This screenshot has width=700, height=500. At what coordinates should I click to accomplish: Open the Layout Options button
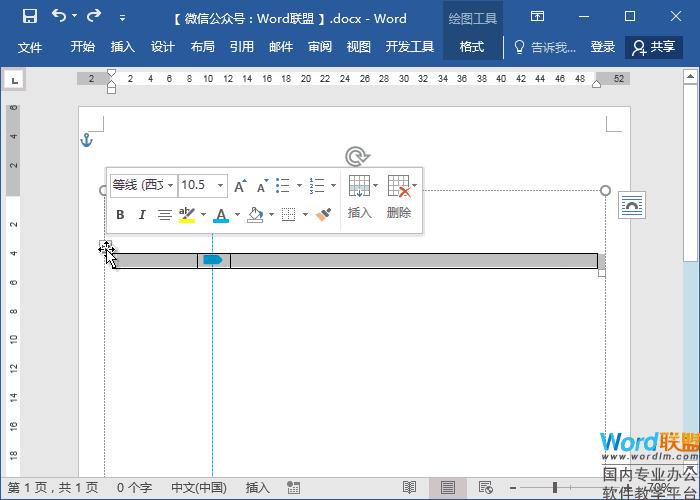[632, 205]
